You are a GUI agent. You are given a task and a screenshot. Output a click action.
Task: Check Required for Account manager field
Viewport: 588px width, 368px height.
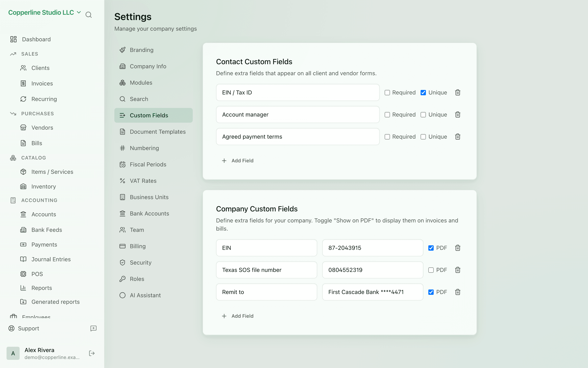coord(387,115)
